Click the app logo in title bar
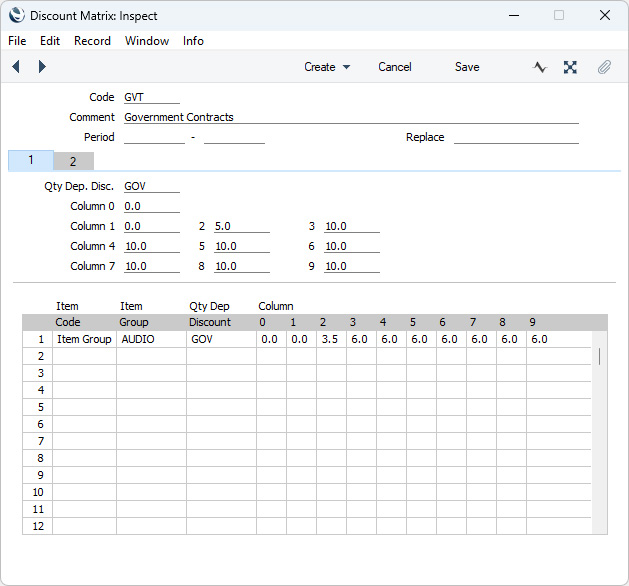The height and width of the screenshot is (586, 629). coord(17,16)
